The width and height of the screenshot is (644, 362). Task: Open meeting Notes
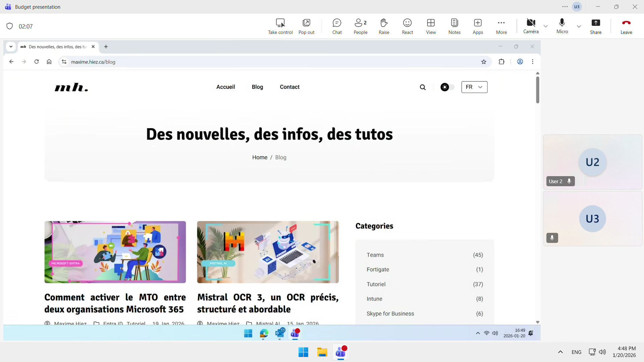click(454, 26)
